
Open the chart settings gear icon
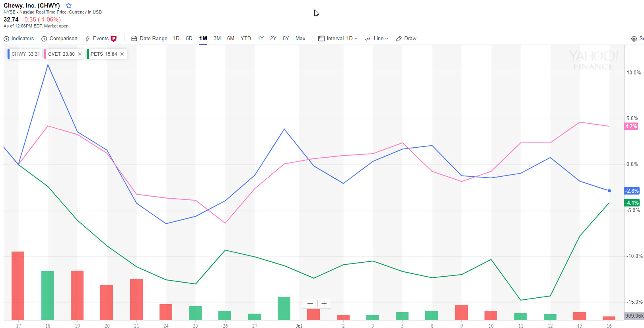(x=634, y=39)
